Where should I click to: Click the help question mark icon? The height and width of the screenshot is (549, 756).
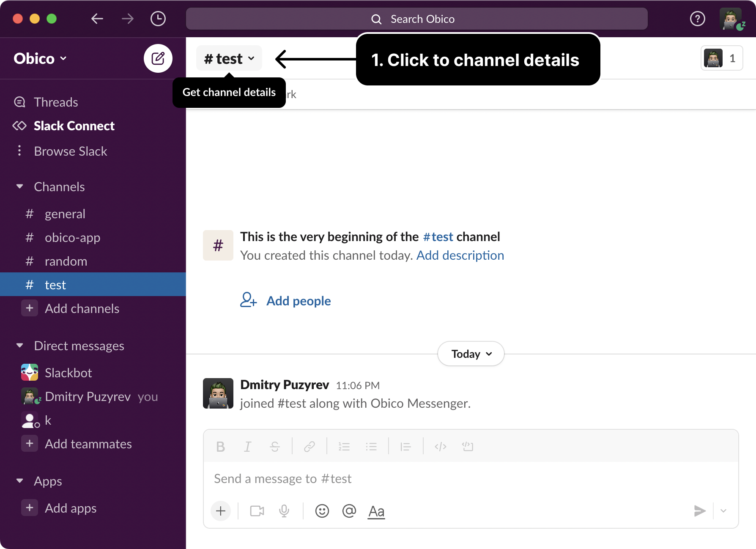(x=697, y=19)
